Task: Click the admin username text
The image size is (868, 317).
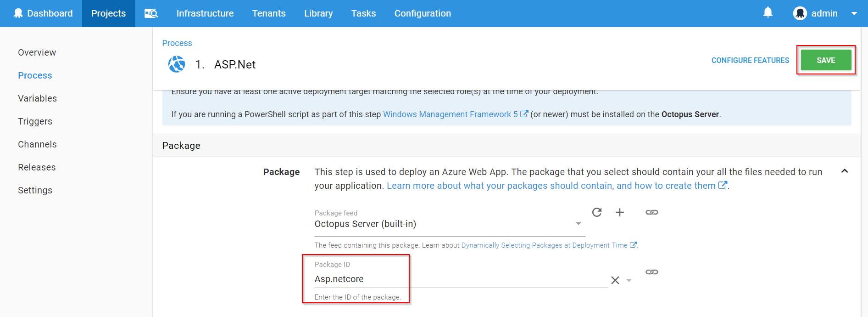Action: (x=824, y=13)
